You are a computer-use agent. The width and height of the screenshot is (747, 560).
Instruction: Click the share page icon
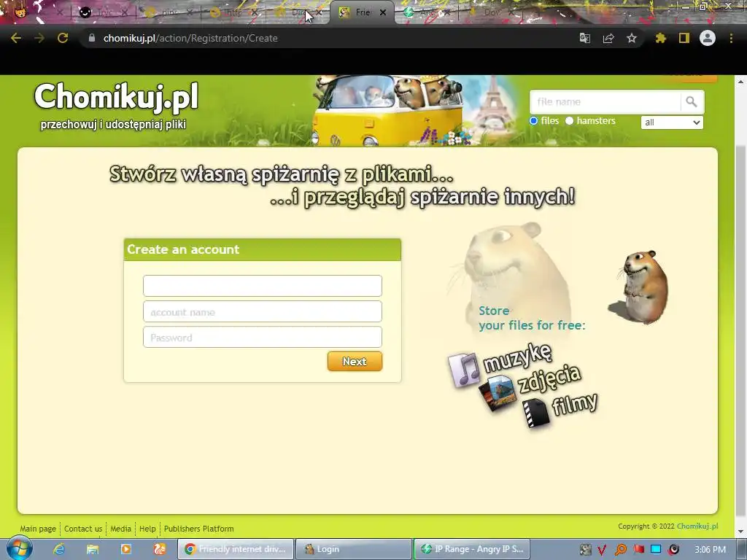click(608, 38)
